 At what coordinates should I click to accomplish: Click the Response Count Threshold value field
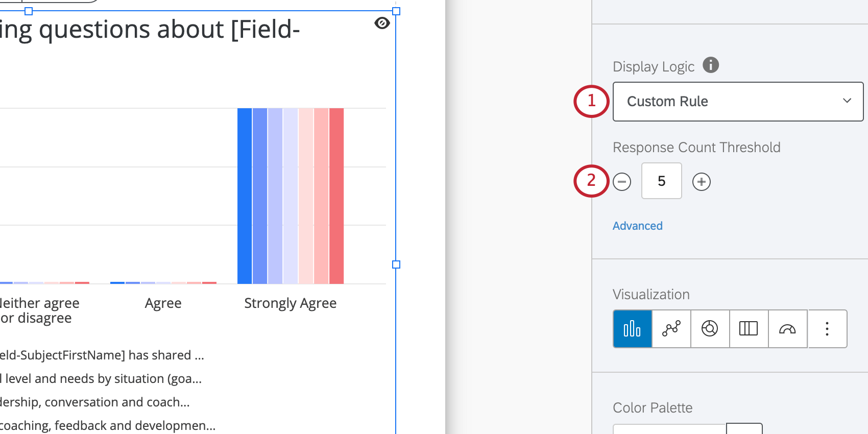pos(661,181)
